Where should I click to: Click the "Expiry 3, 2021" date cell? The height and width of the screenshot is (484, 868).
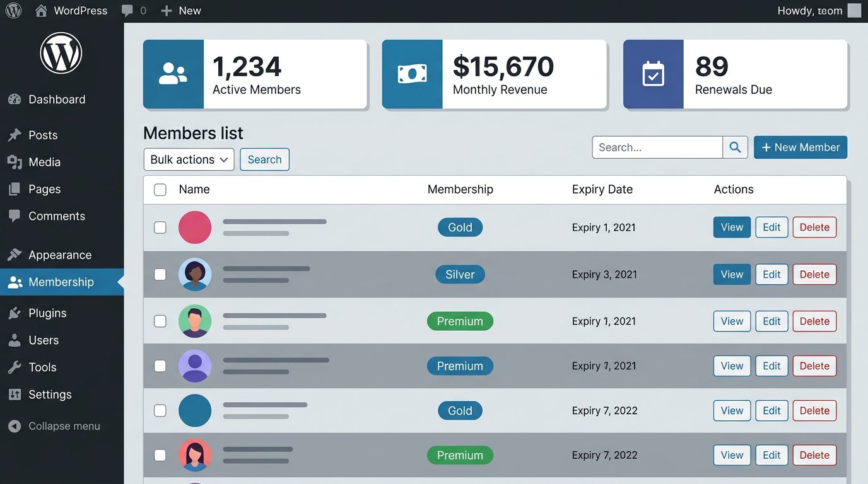tap(604, 274)
